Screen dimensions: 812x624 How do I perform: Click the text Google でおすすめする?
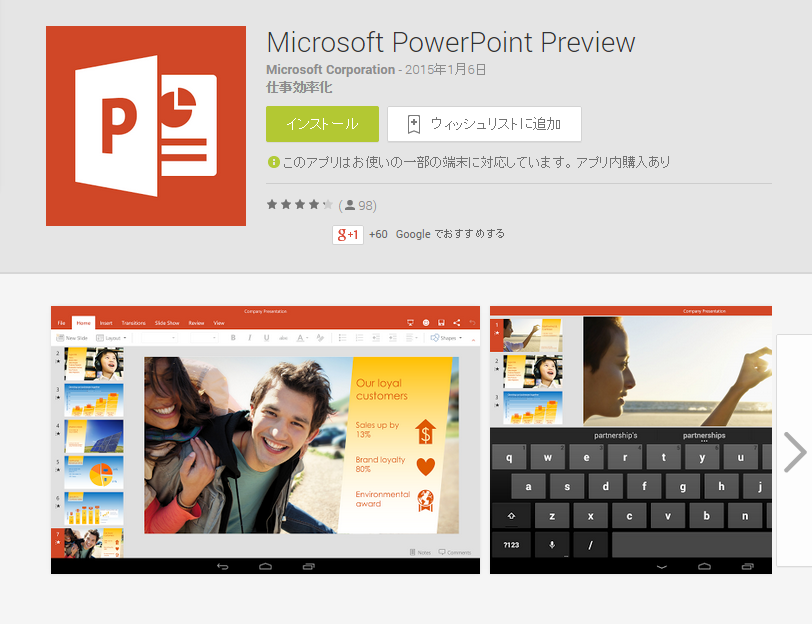coord(450,234)
